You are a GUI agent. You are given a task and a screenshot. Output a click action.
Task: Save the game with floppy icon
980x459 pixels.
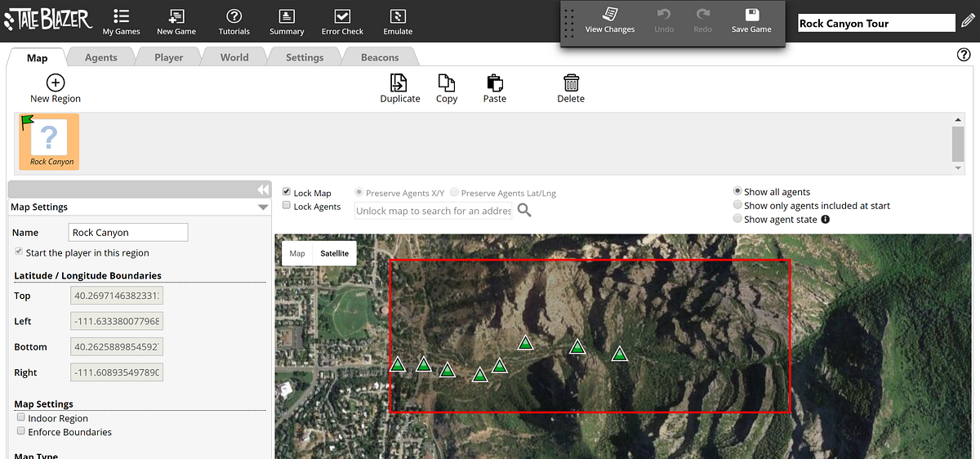click(752, 14)
